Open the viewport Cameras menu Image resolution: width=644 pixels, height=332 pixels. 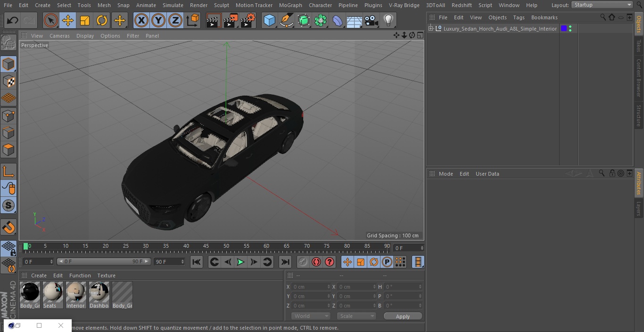tap(59, 36)
